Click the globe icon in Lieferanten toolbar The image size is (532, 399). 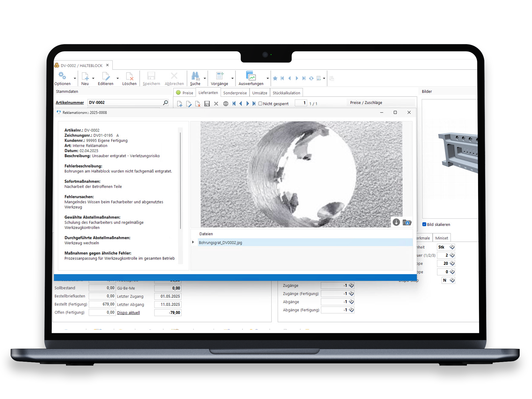pyautogui.click(x=226, y=104)
